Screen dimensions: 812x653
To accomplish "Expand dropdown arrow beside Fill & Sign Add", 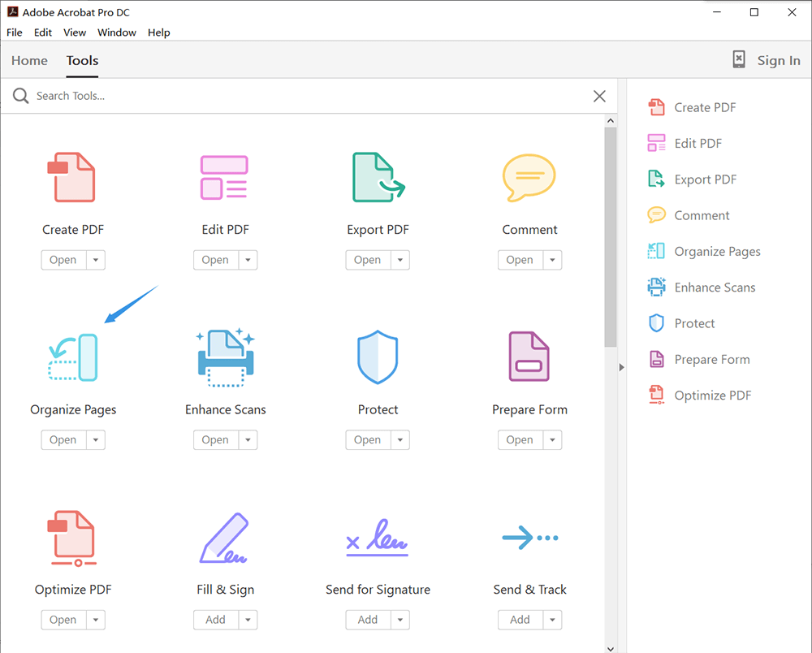I will tap(248, 620).
